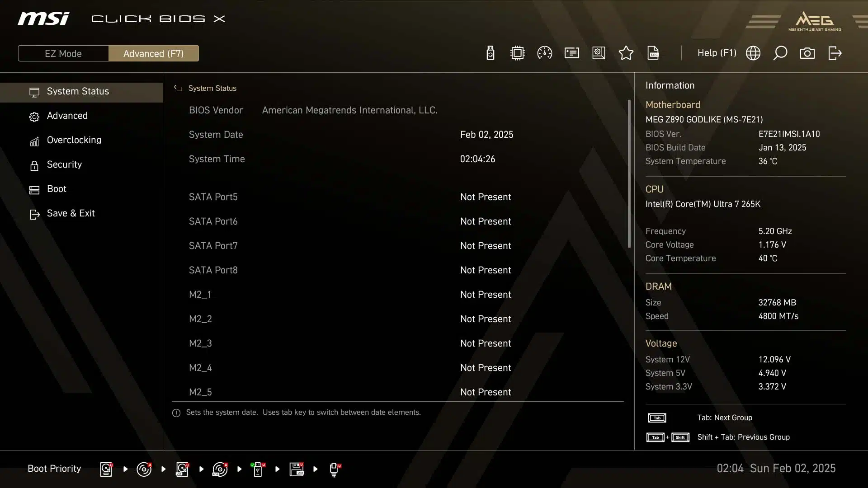Viewport: 868px width, 488px height.
Task: Open the Save & Exit menu
Action: pyautogui.click(x=81, y=214)
